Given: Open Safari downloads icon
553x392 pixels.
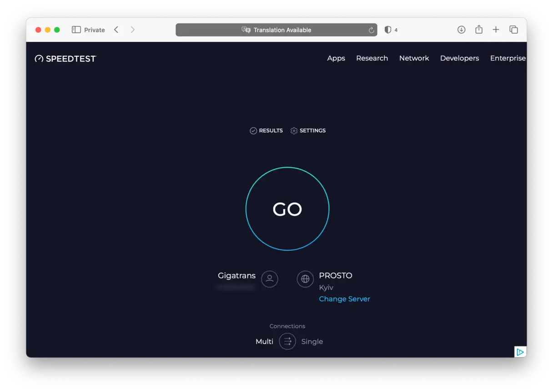Looking at the screenshot, I should (461, 30).
